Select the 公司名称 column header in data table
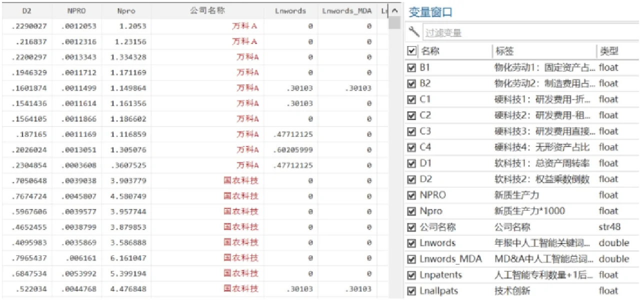 point(207,11)
